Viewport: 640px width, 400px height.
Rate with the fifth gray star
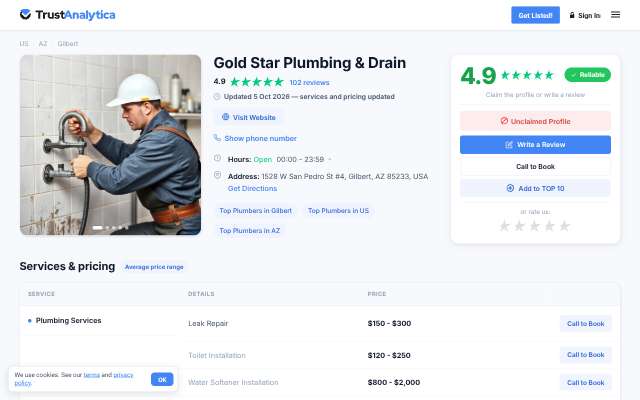tap(564, 226)
